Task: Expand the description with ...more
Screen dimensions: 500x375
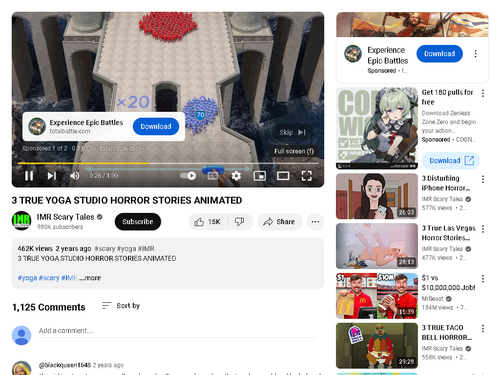Action: click(x=90, y=278)
